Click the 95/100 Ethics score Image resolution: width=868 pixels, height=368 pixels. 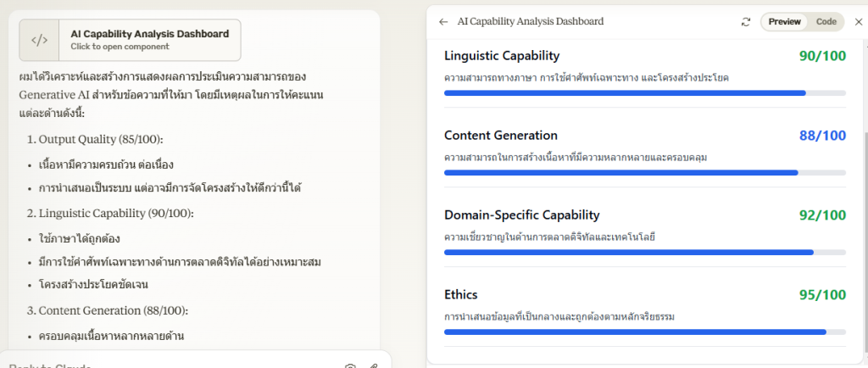[822, 295]
